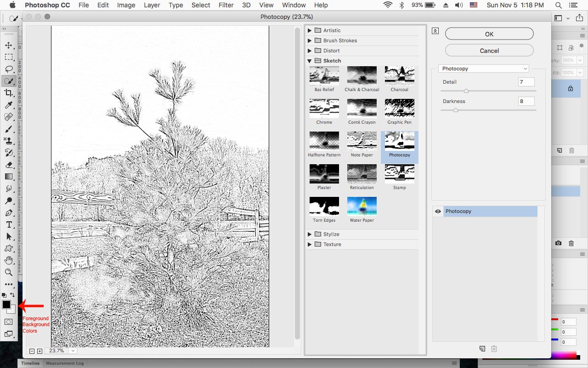Activate the Crop tool
Image resolution: width=588 pixels, height=368 pixels.
(x=8, y=92)
